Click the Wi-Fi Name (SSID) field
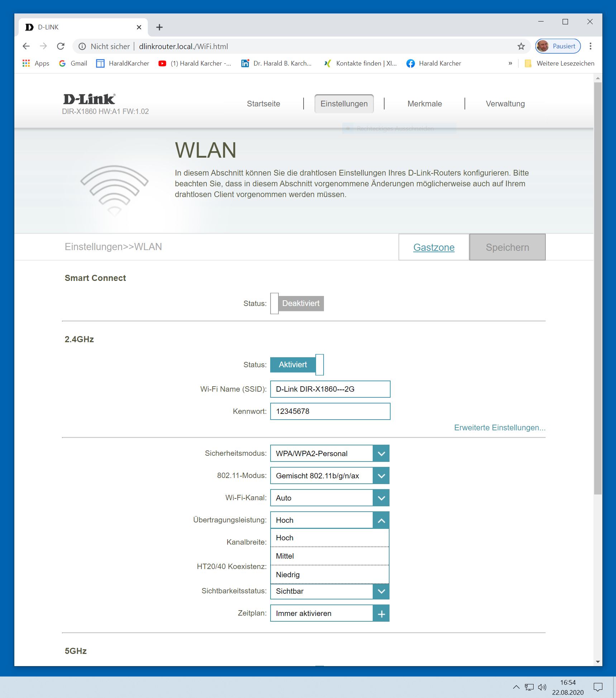The image size is (616, 698). click(x=330, y=389)
